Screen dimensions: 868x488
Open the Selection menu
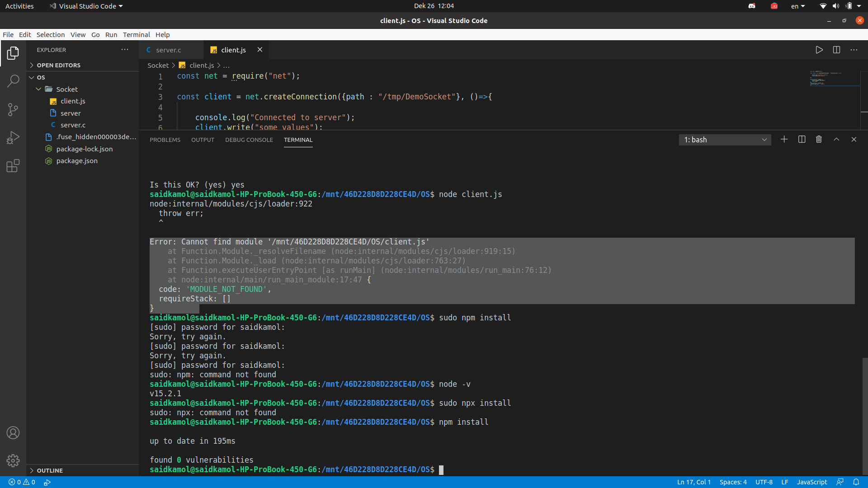pyautogui.click(x=51, y=35)
